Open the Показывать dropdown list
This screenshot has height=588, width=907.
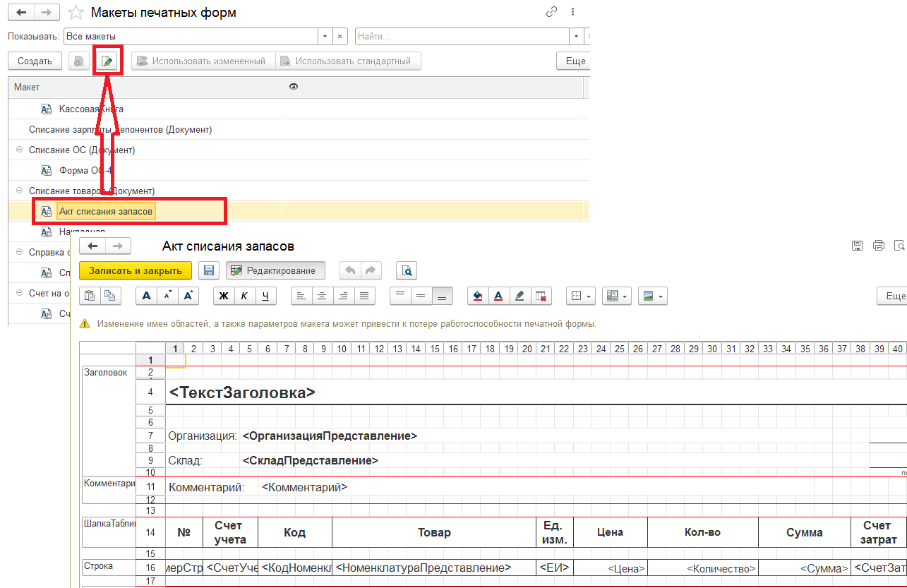pyautogui.click(x=325, y=36)
